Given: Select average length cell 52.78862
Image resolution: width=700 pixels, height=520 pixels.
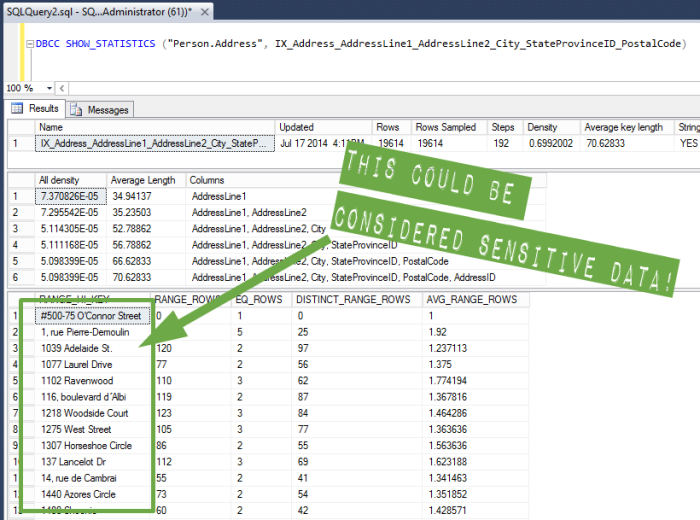Looking at the screenshot, I should pyautogui.click(x=146, y=229).
